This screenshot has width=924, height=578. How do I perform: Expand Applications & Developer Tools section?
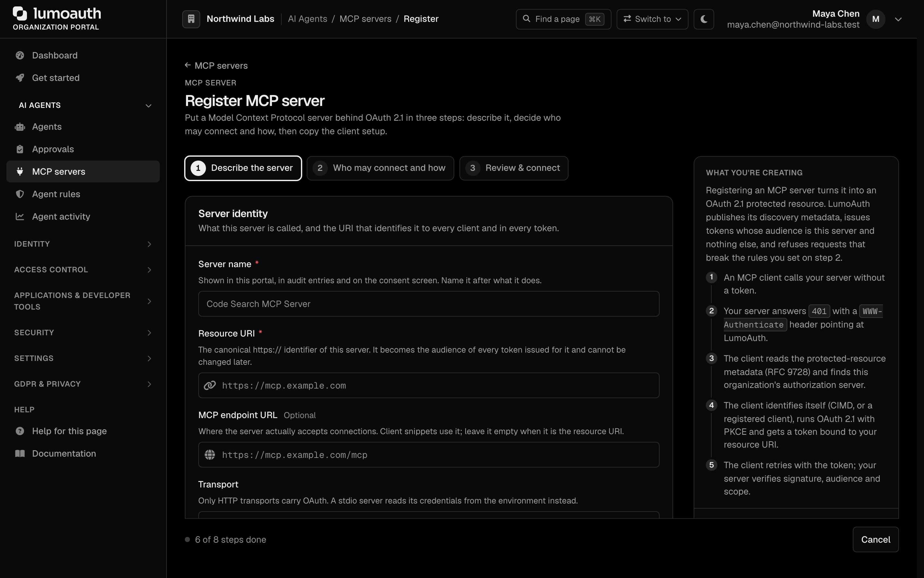[83, 301]
